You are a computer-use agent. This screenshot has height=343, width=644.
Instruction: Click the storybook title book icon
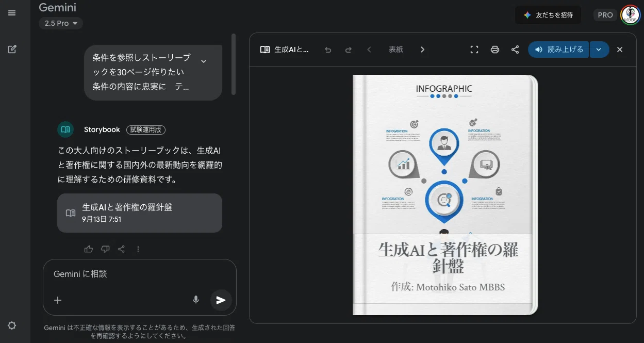265,50
